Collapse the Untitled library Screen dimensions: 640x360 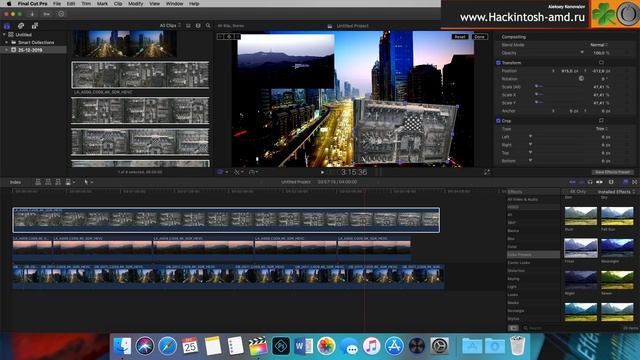click(4, 35)
